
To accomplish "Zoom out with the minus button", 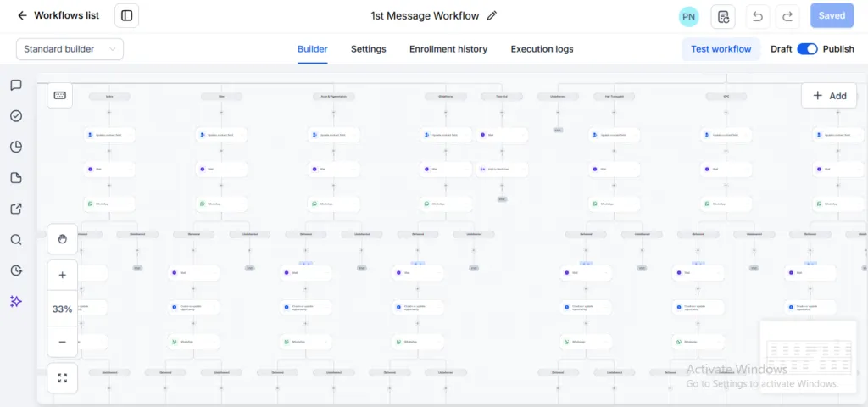I will (x=63, y=343).
